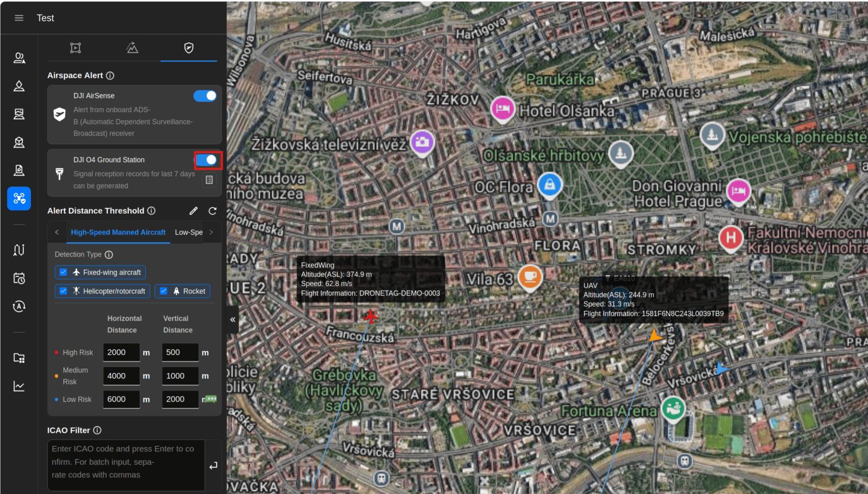This screenshot has height=494, width=868.
Task: Switch to the live play-frame tab
Action: pyautogui.click(x=76, y=48)
